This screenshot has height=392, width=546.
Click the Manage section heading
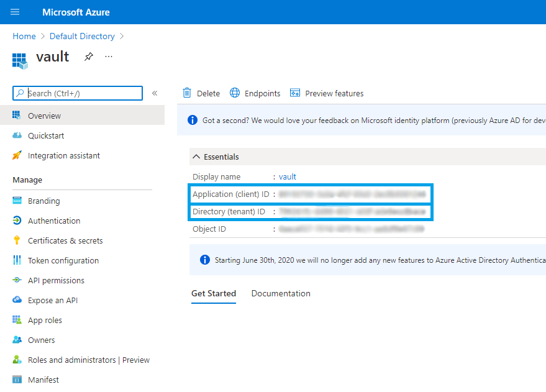tap(27, 180)
